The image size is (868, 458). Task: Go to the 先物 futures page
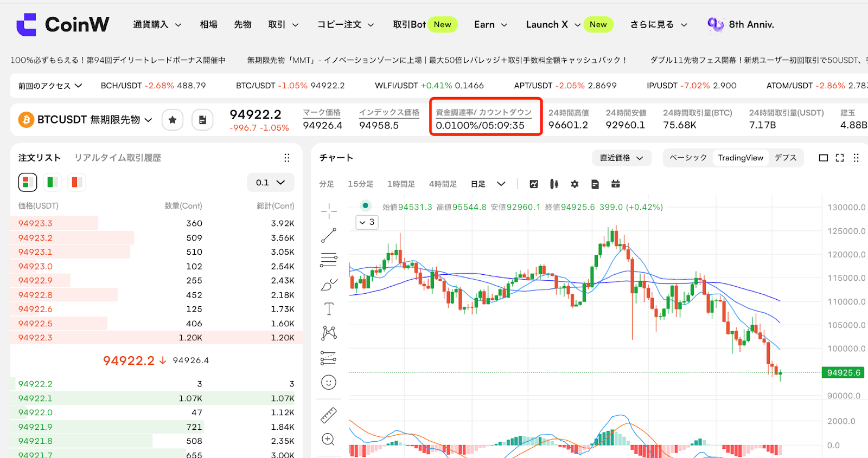tap(243, 24)
